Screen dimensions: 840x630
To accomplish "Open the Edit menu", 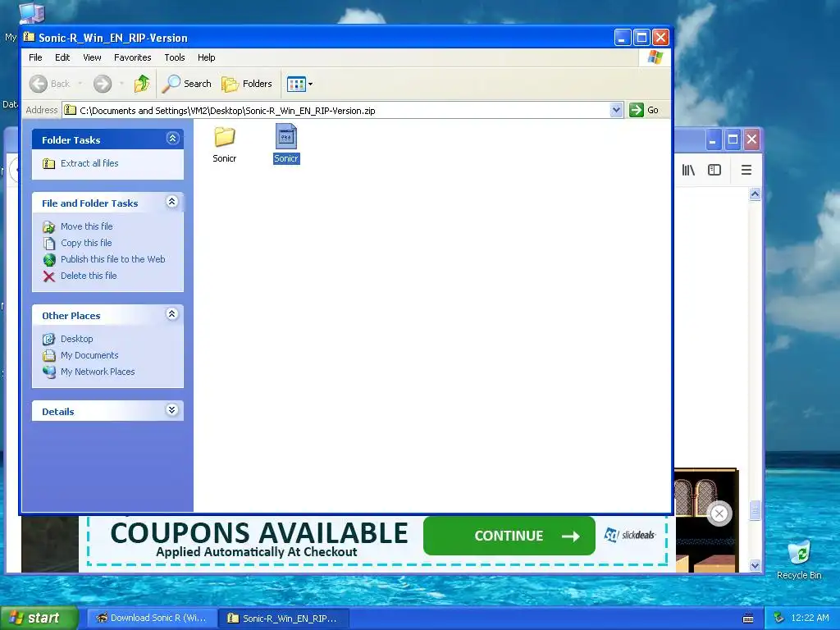I will [x=62, y=57].
